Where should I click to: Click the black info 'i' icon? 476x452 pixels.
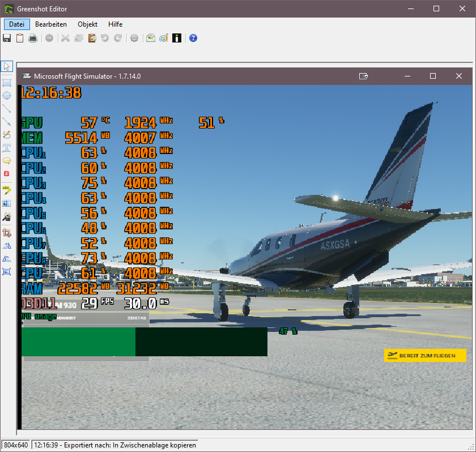click(x=177, y=38)
